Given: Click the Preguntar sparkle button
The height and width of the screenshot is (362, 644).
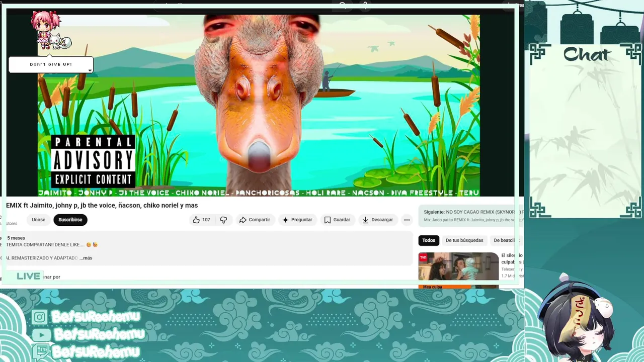Looking at the screenshot, I should (297, 220).
